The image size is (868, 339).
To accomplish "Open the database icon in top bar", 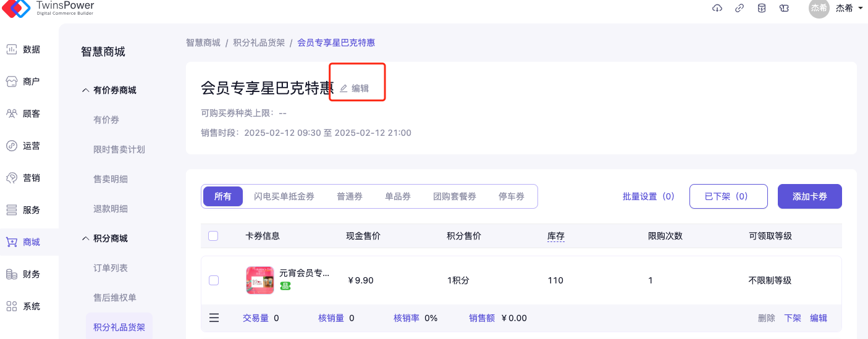I will click(x=762, y=8).
